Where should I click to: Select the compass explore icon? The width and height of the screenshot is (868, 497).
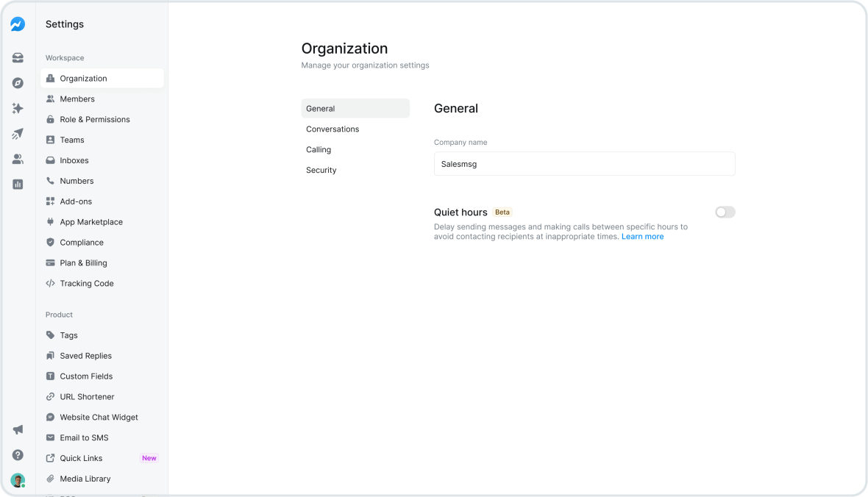[18, 82]
